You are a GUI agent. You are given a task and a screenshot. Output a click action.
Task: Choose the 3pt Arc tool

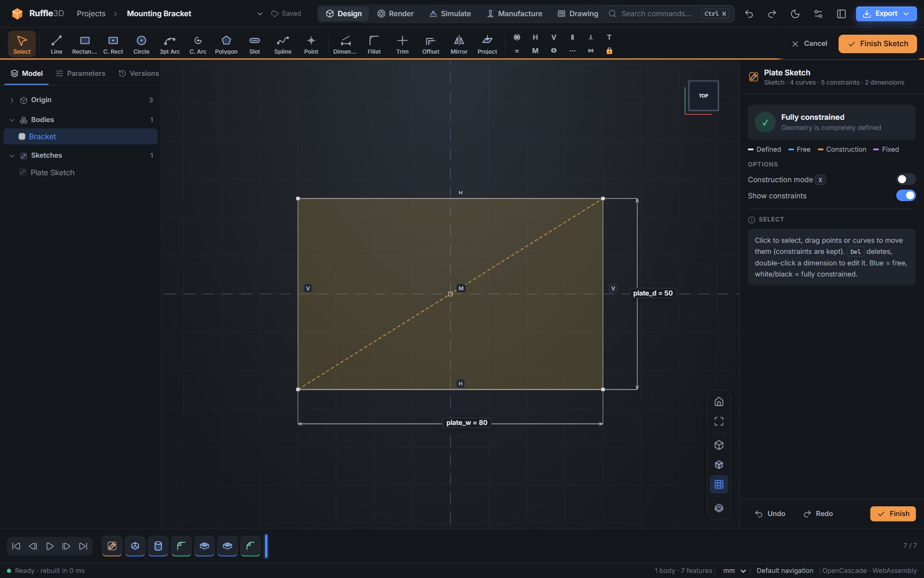170,44
